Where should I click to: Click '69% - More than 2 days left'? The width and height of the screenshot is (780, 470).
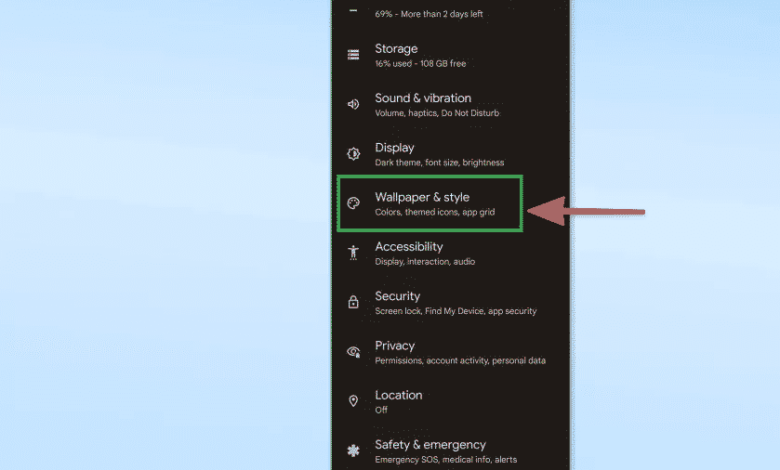coord(429,14)
